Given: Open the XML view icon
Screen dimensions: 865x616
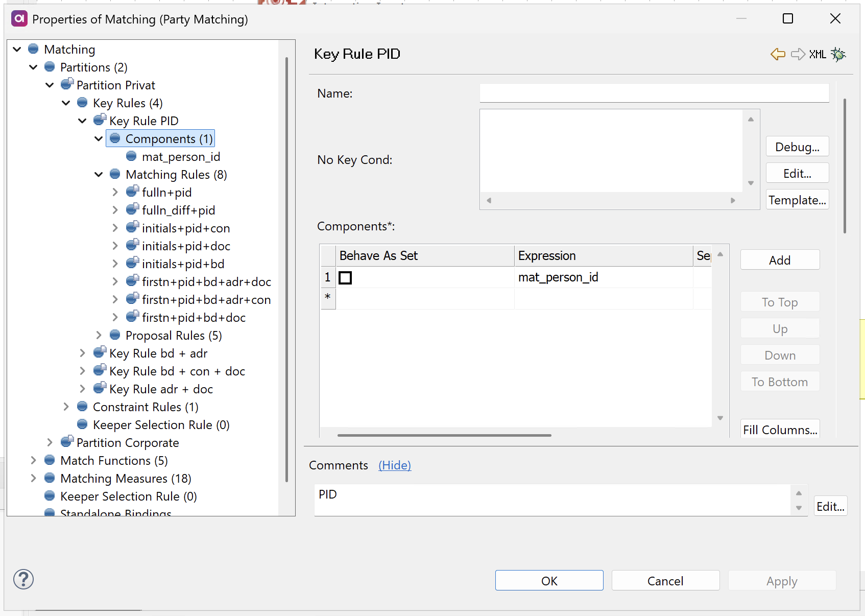Looking at the screenshot, I should [x=817, y=54].
